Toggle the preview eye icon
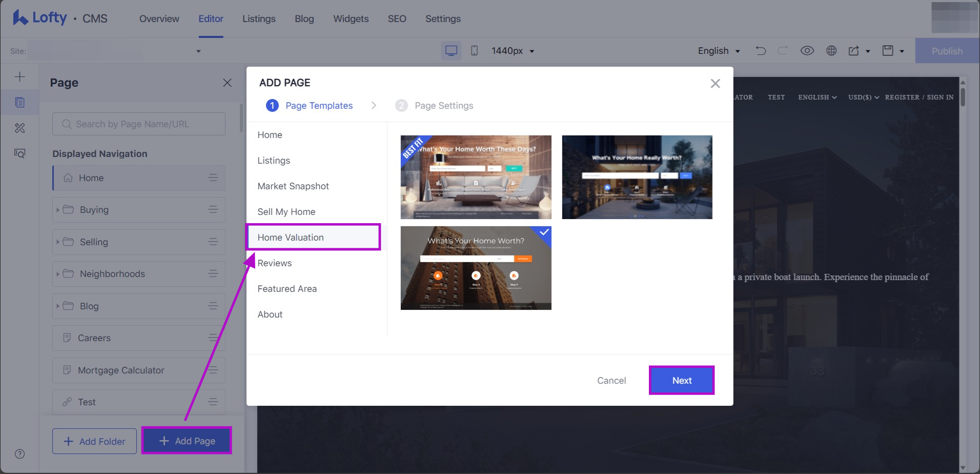The image size is (980, 474). point(807,51)
